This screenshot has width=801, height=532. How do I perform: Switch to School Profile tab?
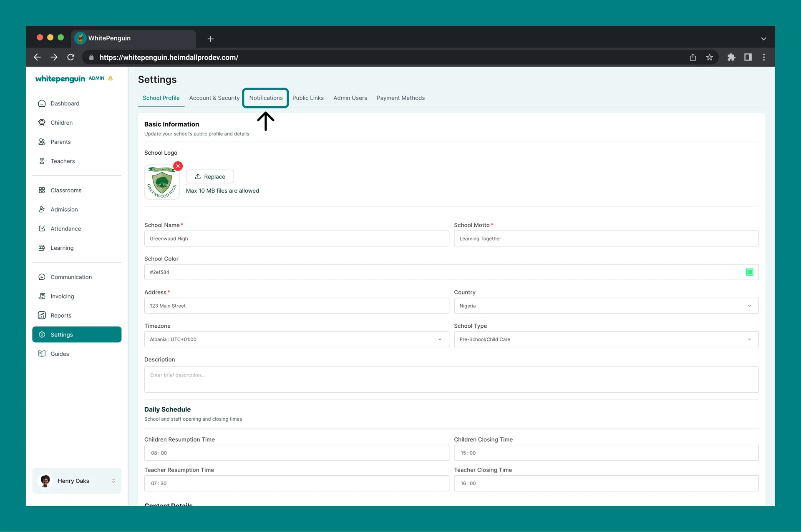(x=161, y=98)
